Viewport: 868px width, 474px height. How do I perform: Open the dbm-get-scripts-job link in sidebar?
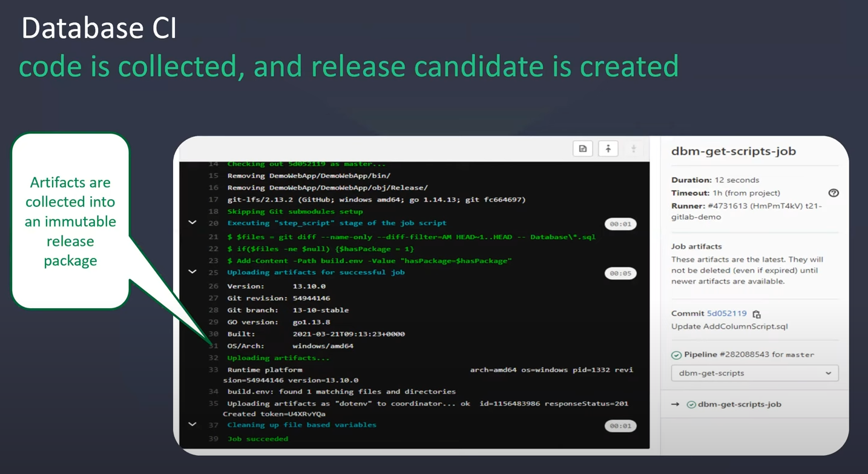point(740,404)
